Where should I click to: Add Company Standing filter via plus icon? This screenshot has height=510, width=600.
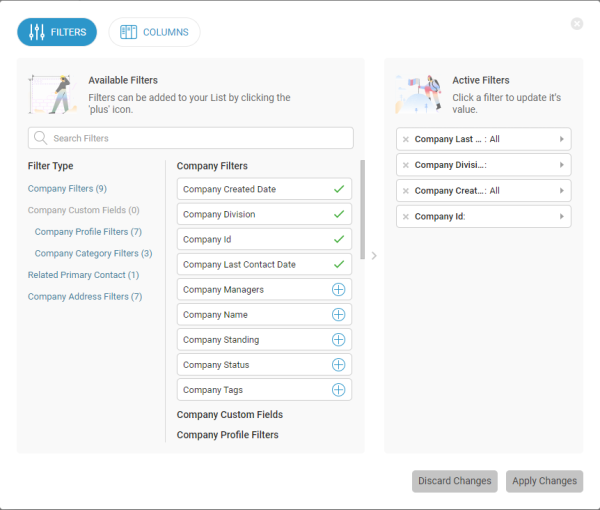click(x=338, y=340)
